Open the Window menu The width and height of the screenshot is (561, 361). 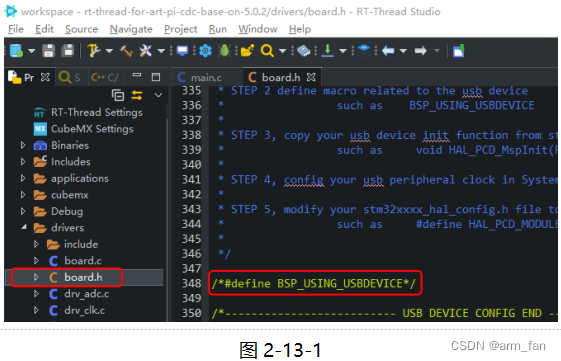[258, 29]
